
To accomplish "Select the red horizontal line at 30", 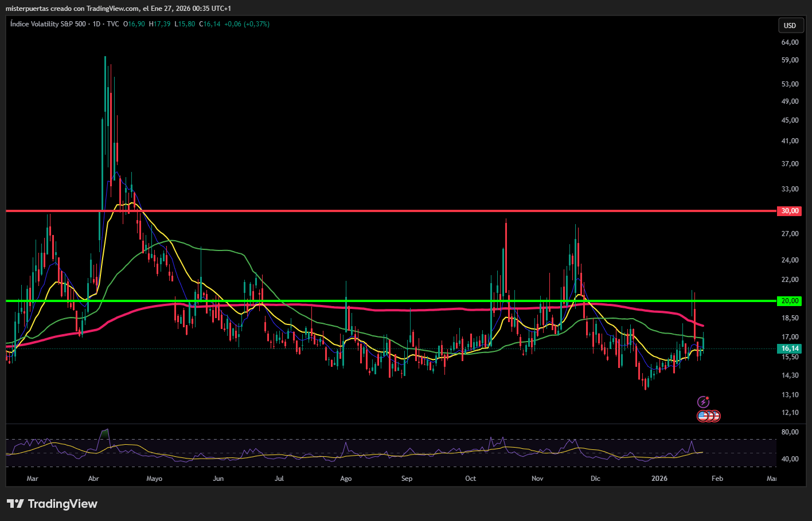I will pos(344,211).
